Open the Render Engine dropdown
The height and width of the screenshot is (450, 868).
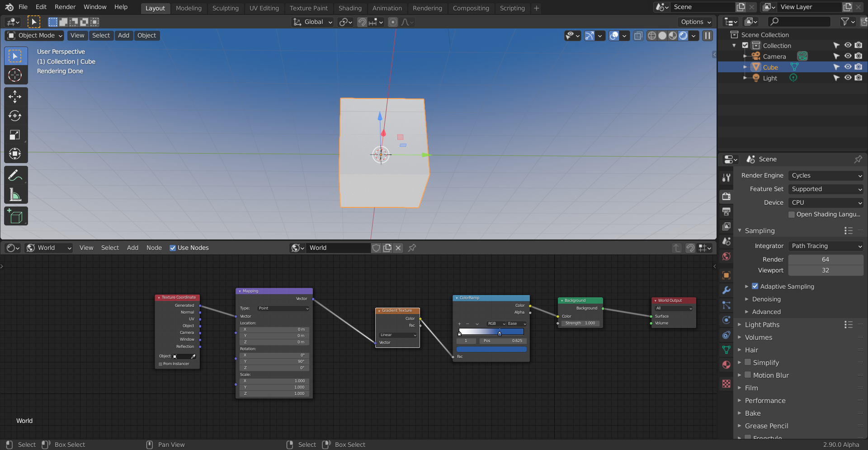click(x=826, y=176)
